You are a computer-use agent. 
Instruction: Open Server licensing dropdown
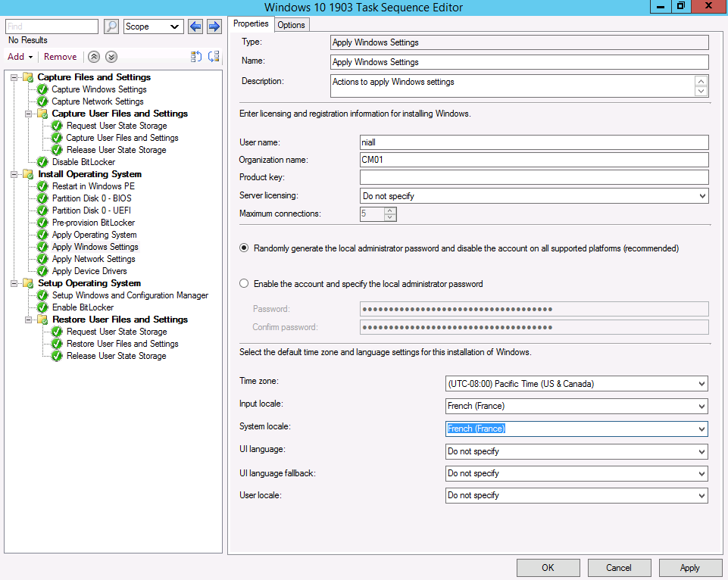pyautogui.click(x=534, y=196)
